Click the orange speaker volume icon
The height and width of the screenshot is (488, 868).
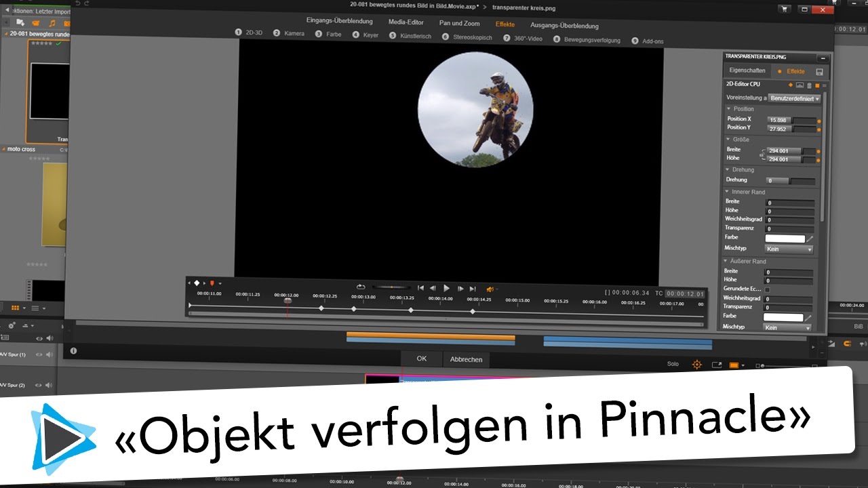pyautogui.click(x=490, y=289)
